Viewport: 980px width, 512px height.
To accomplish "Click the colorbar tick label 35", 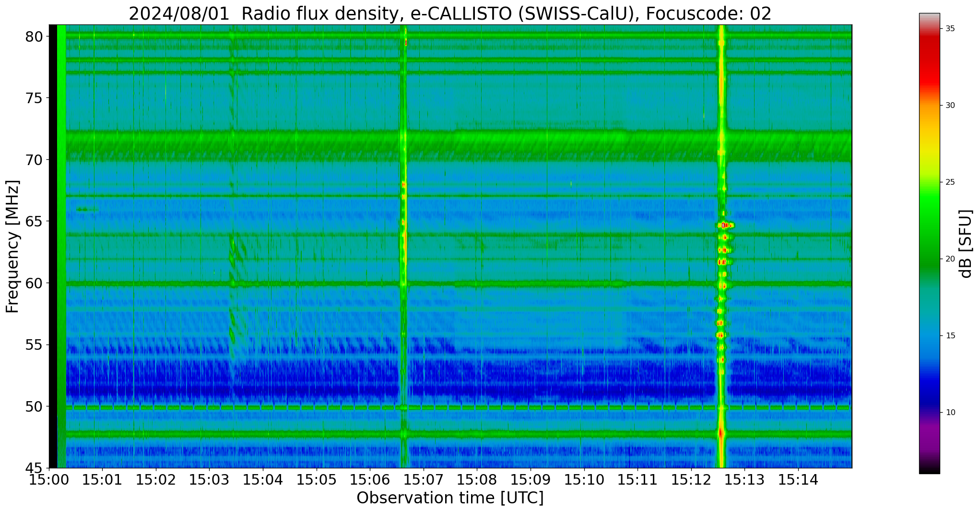I will point(949,28).
